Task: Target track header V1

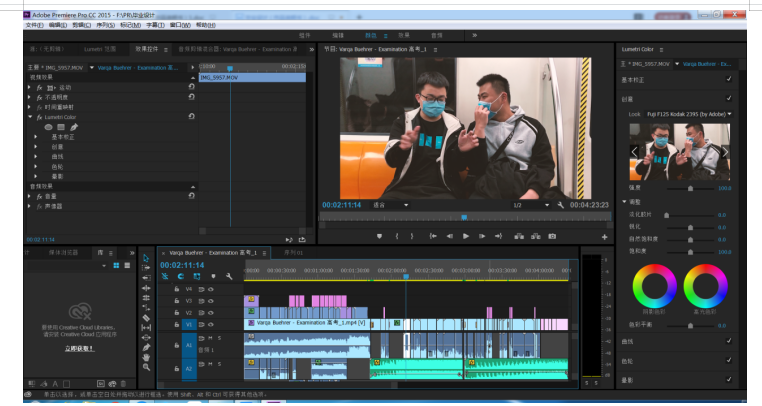Action: click(x=189, y=324)
